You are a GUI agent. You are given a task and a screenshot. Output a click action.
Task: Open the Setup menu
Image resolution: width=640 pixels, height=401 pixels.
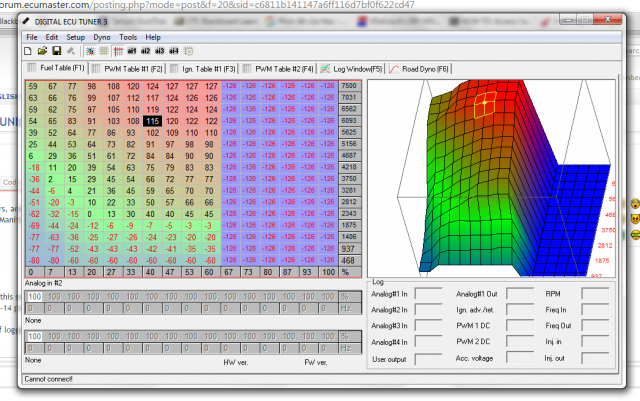pos(76,37)
